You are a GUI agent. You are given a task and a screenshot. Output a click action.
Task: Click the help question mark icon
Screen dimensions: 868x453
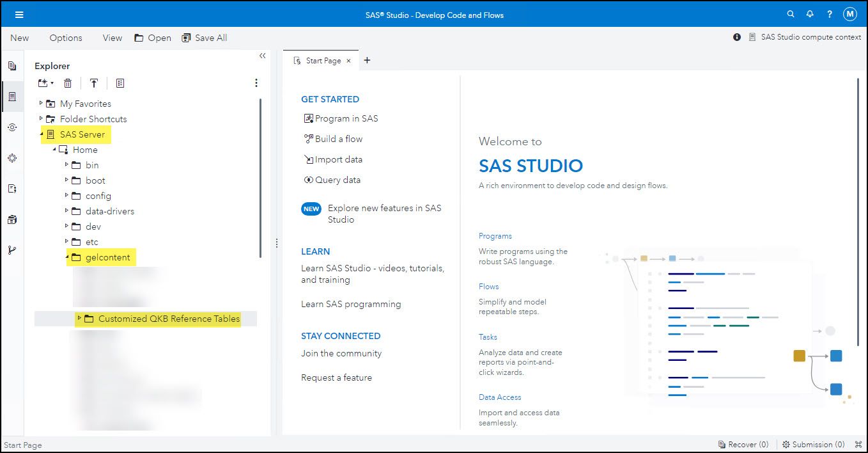click(x=829, y=13)
